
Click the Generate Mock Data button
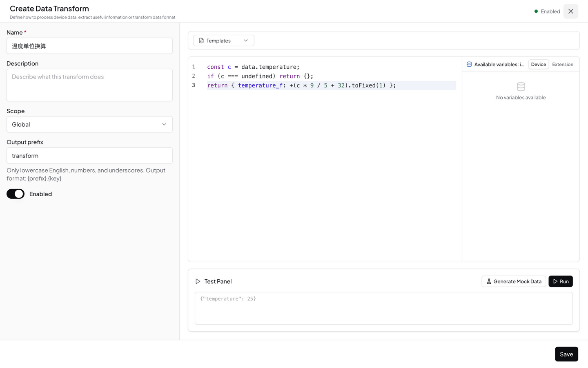(514, 281)
